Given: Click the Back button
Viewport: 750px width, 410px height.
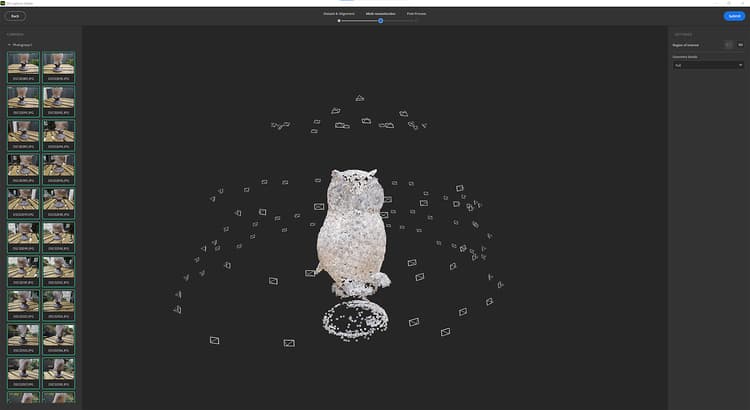Looking at the screenshot, I should [15, 16].
